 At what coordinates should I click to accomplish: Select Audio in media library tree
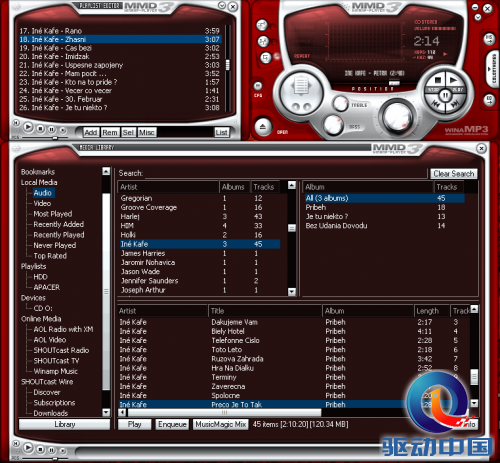[43, 193]
